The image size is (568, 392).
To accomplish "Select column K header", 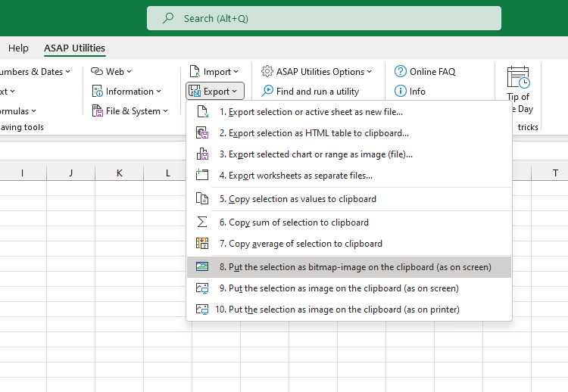I will (120, 173).
